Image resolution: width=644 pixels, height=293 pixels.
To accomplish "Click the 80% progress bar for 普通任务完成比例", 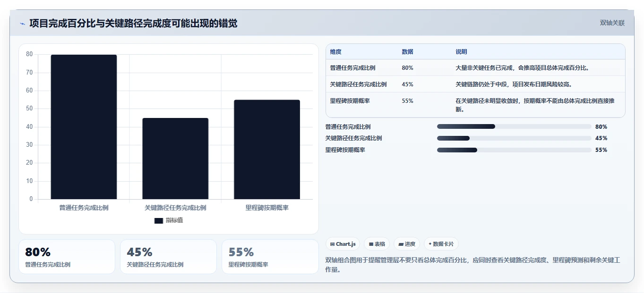I will click(x=514, y=126).
